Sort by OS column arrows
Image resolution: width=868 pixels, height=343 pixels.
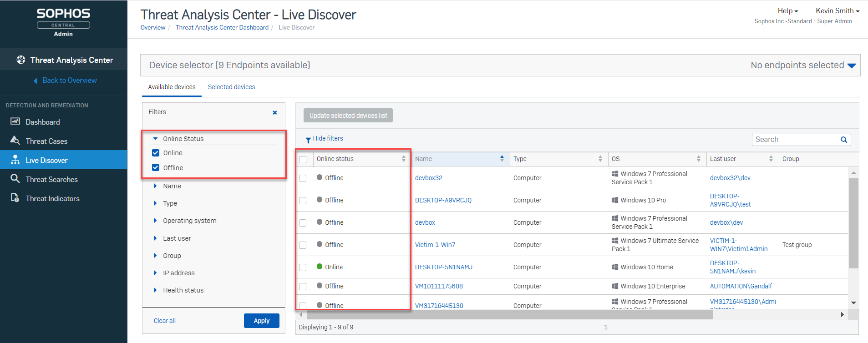[699, 159]
